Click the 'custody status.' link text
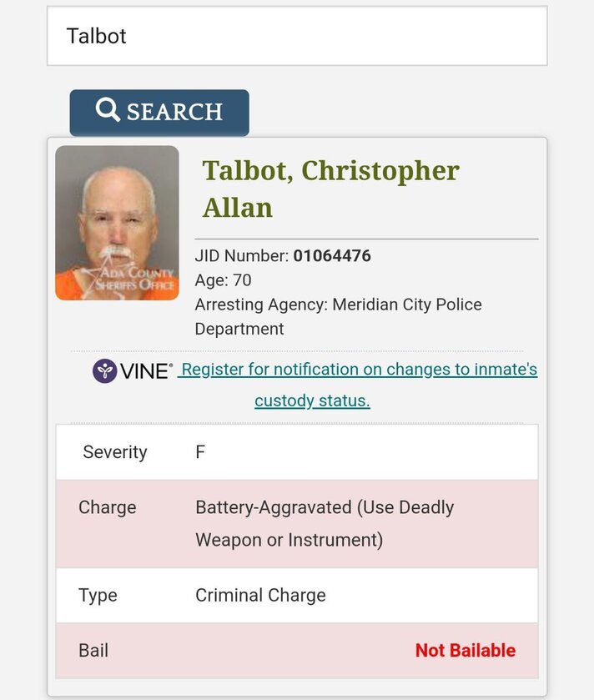Viewport: 594px width, 700px height. pyautogui.click(x=312, y=400)
